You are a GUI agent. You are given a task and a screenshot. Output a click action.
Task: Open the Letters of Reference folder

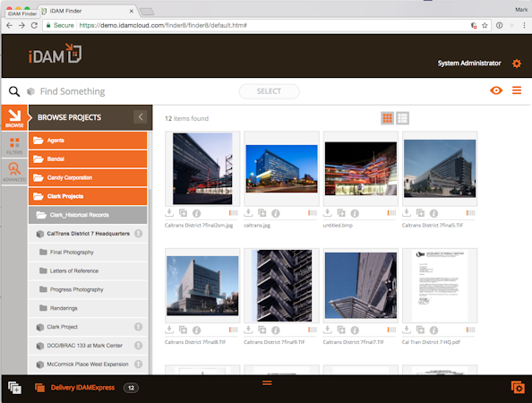[88, 270]
